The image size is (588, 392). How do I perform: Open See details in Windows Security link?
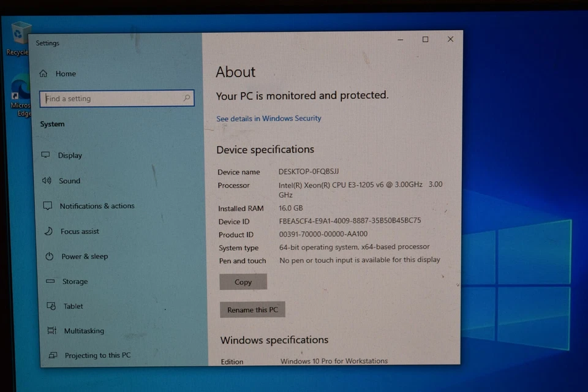click(268, 118)
